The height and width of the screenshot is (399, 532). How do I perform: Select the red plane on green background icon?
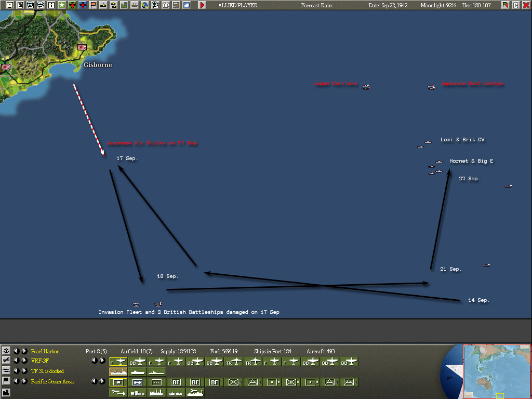[72, 5]
